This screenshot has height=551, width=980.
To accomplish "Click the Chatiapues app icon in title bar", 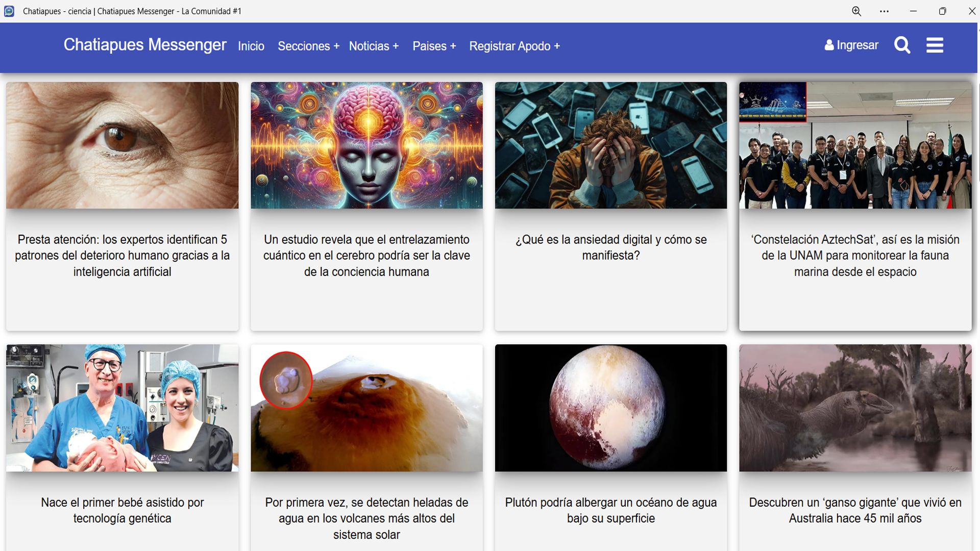I will tap(9, 11).
